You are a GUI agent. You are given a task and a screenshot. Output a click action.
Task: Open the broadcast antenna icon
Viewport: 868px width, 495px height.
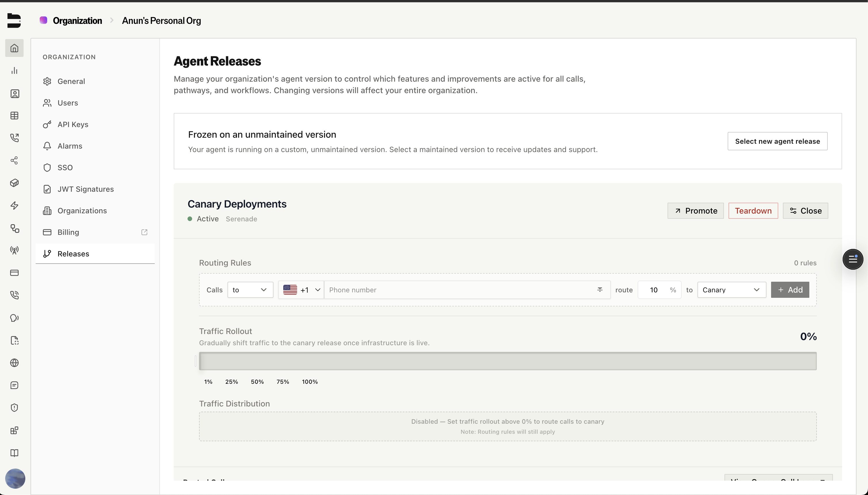[x=14, y=250]
